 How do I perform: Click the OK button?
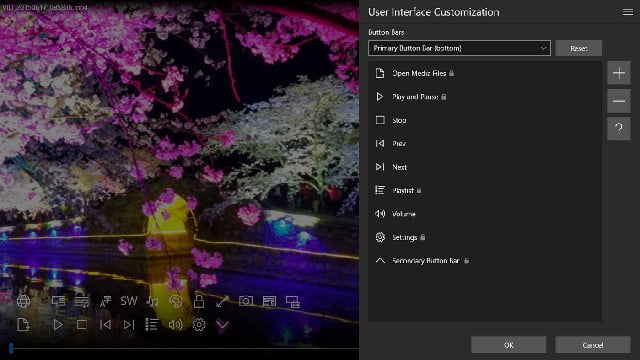(x=509, y=345)
